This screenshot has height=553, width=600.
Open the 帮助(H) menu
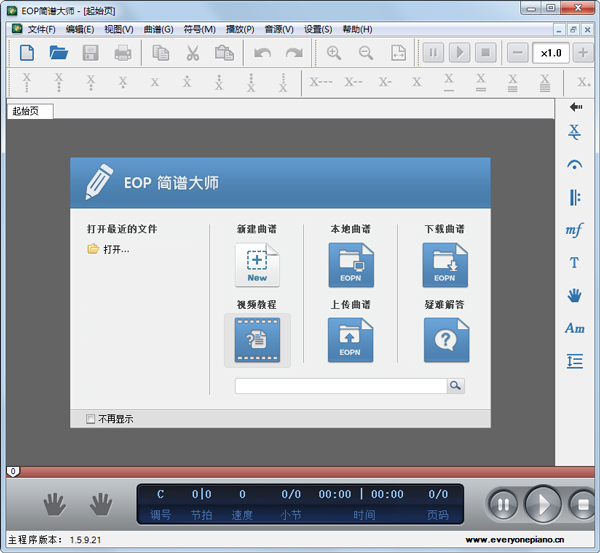pyautogui.click(x=357, y=29)
